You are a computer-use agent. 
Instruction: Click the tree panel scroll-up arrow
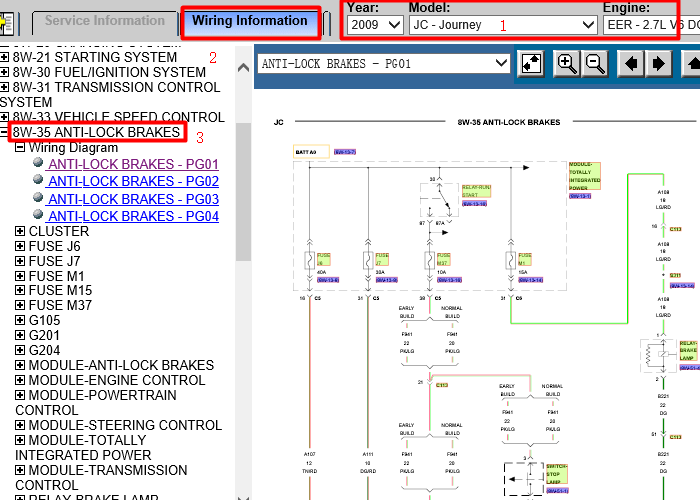coord(243,68)
